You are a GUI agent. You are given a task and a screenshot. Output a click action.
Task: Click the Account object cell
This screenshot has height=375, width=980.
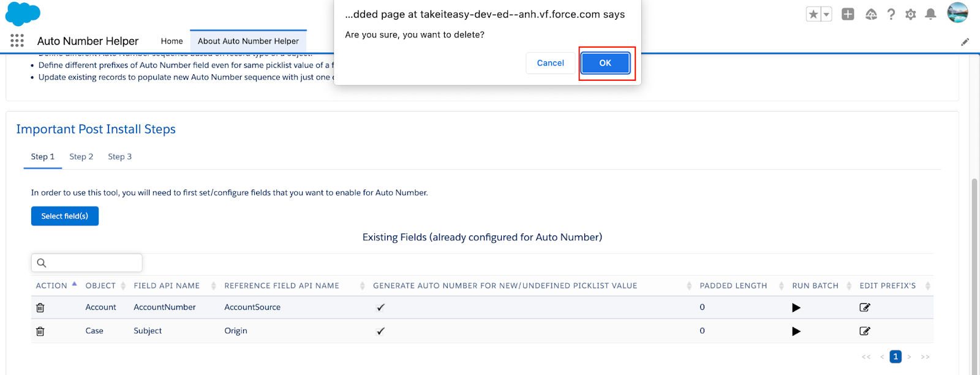coord(100,308)
